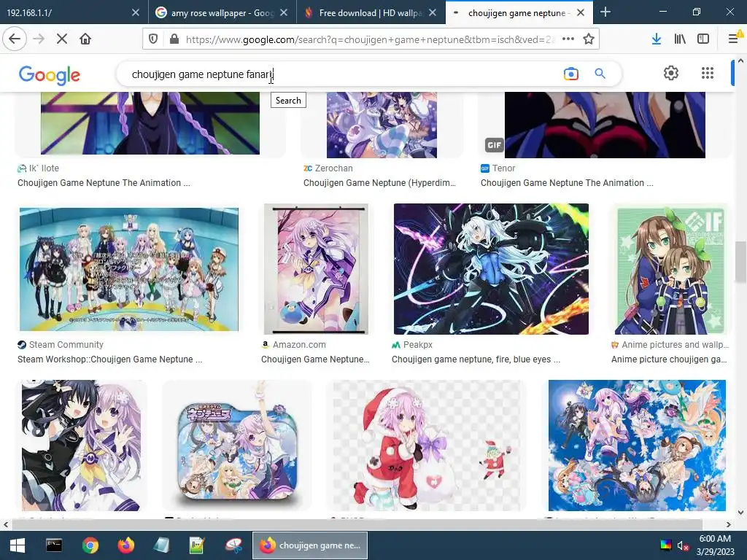Screen dimensions: 747x560
Task: Open the anime picture with IF logo
Action: pyautogui.click(x=670, y=271)
